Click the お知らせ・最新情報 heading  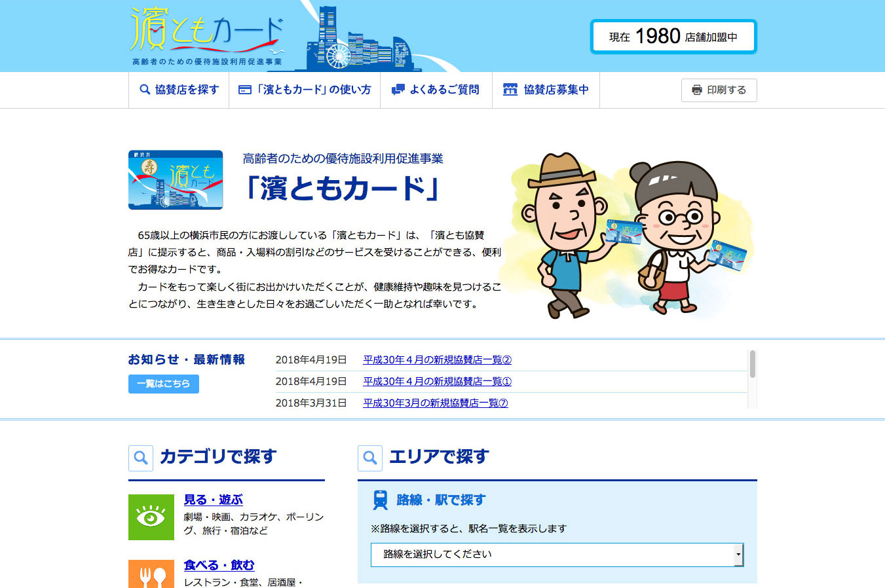tap(187, 359)
